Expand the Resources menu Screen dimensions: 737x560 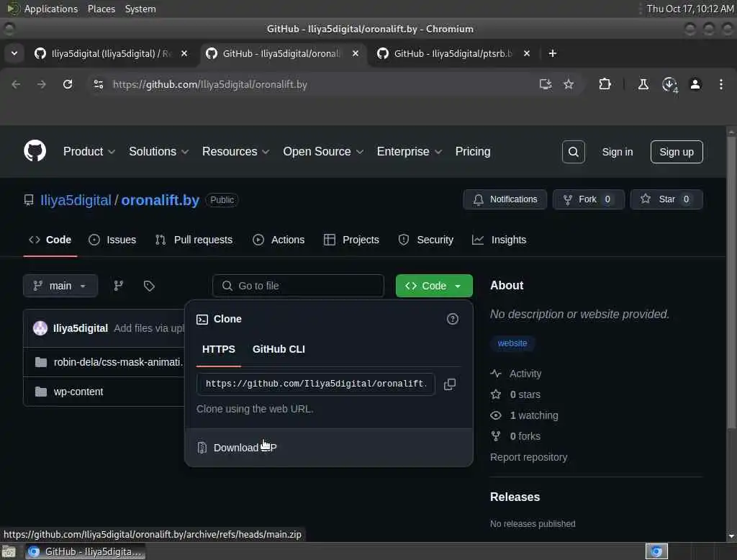(235, 151)
